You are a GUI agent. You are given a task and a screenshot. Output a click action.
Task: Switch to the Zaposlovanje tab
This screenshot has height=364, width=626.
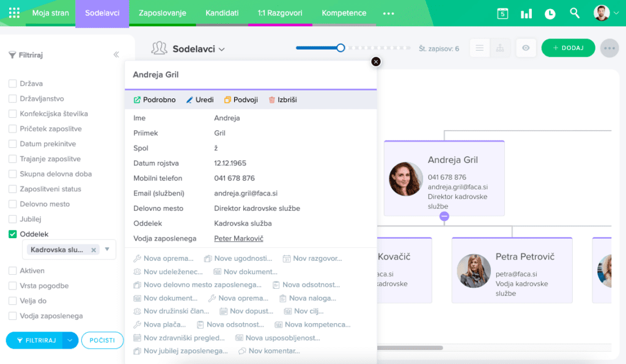162,13
